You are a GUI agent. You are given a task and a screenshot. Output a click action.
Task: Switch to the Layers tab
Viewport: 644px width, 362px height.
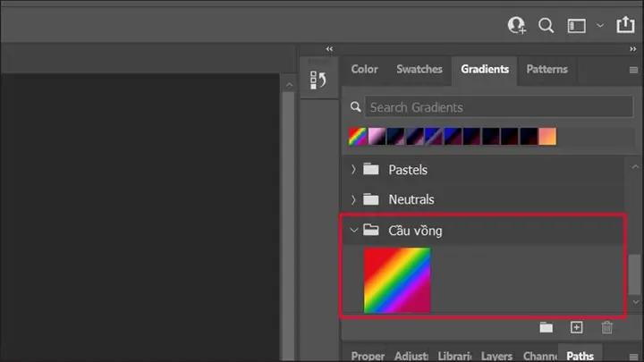coord(497,356)
